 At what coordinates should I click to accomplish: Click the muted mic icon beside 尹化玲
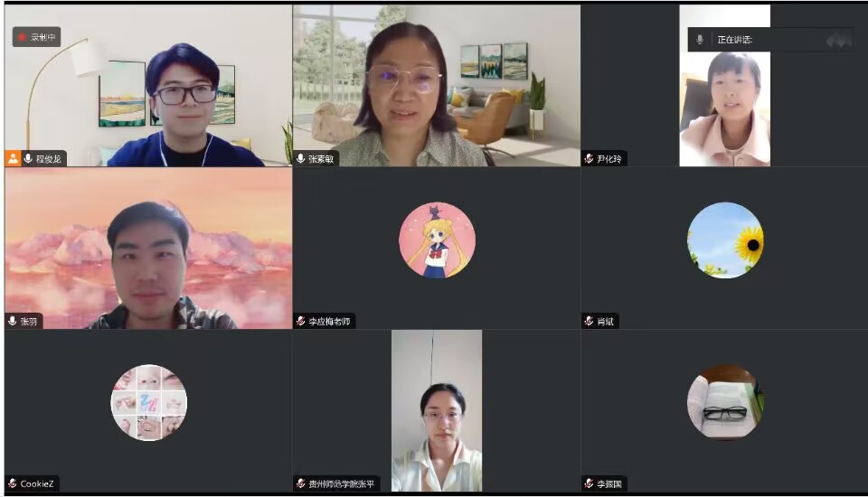pos(589,159)
